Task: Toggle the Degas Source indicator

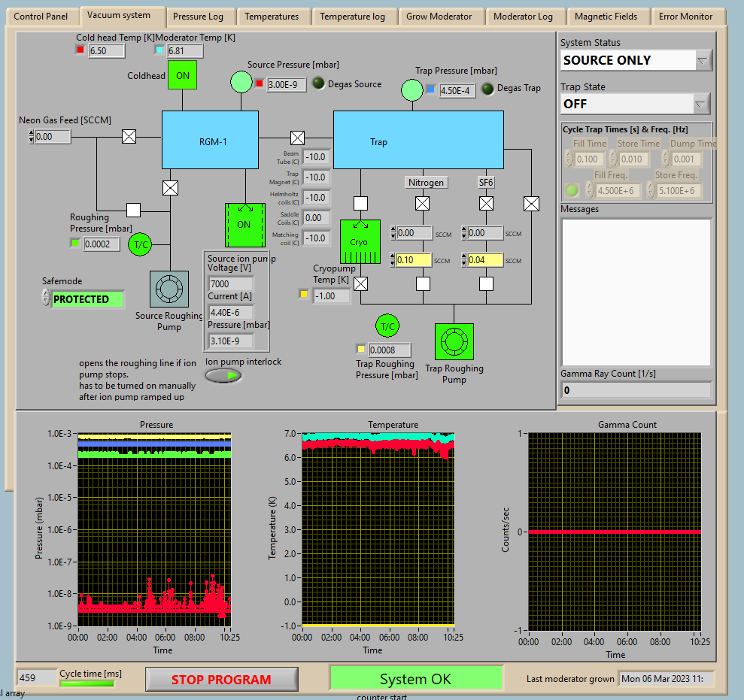Action: pyautogui.click(x=318, y=84)
